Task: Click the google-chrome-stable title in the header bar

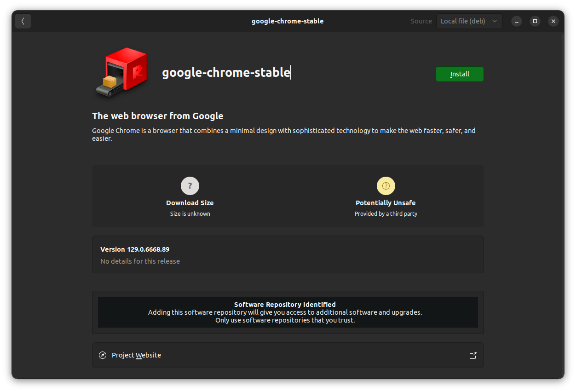Action: (x=288, y=21)
